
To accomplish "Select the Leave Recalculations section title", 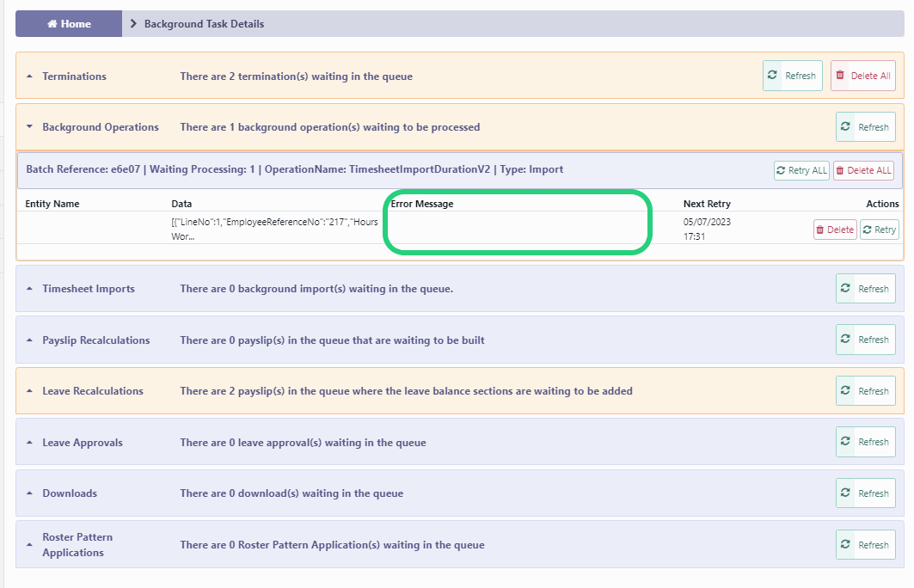I will 93,391.
